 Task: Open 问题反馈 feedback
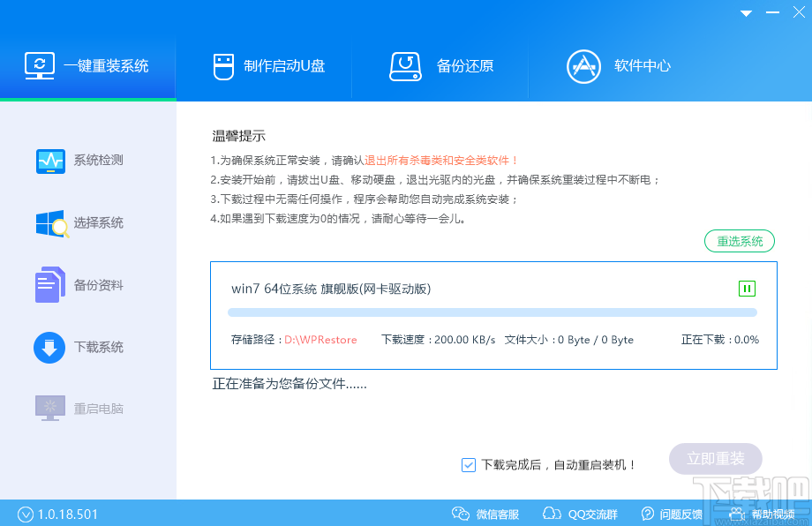click(672, 513)
